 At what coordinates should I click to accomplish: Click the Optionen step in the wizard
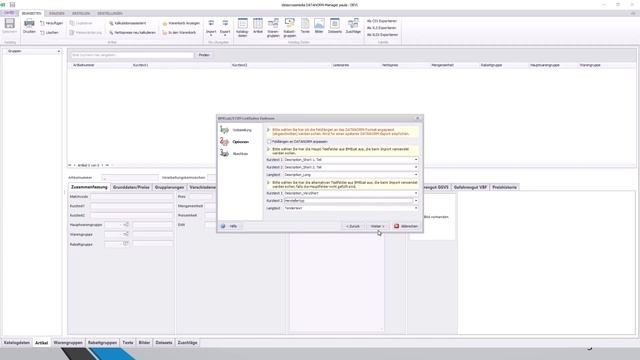240,142
